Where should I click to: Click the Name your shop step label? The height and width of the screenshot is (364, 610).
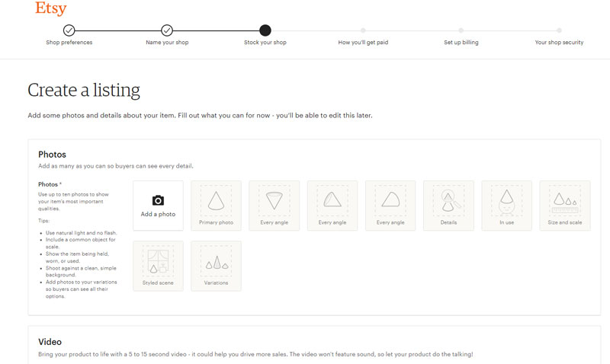tap(167, 43)
